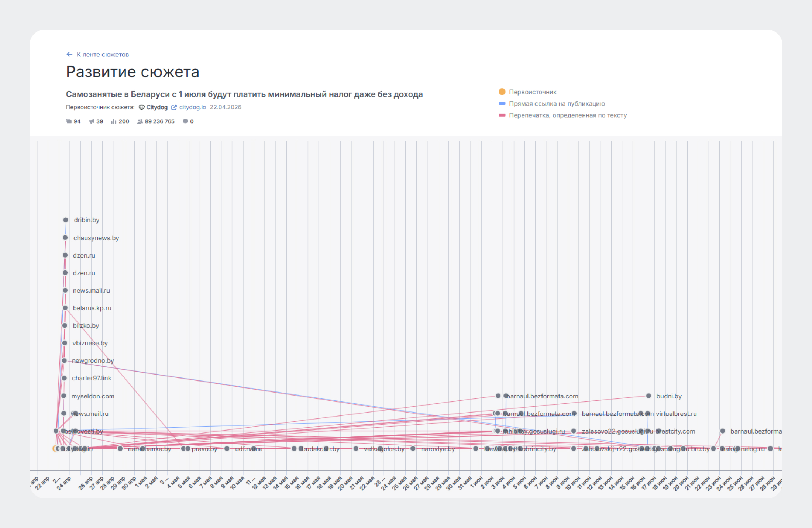Click the 'Первоисточник сюжета:' label
The height and width of the screenshot is (528, 812).
click(x=100, y=107)
